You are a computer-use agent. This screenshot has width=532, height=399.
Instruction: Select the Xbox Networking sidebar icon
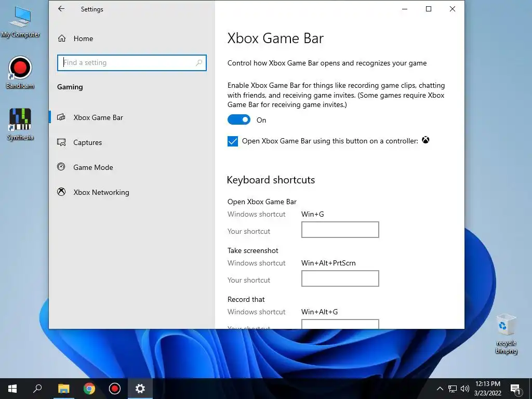click(x=61, y=192)
